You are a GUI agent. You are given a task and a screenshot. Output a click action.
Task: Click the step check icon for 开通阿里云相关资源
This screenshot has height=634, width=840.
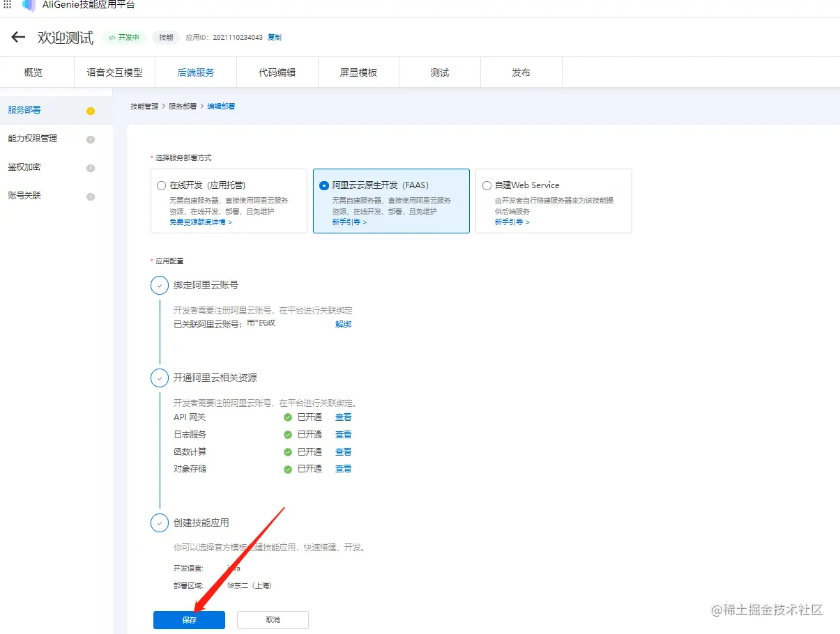click(x=160, y=378)
